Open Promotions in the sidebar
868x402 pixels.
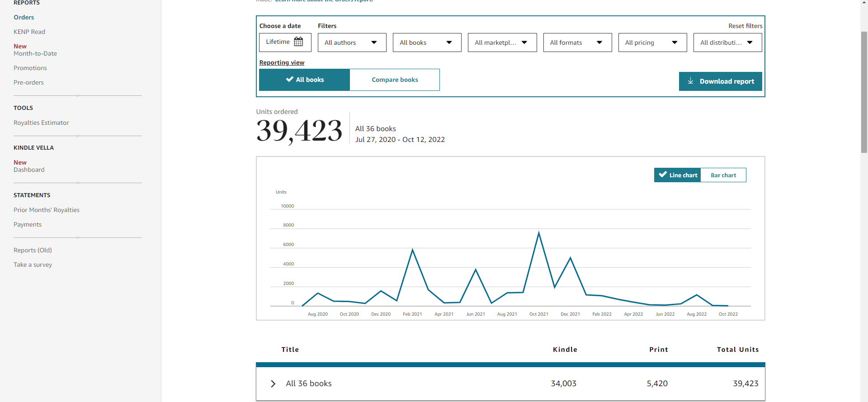click(x=30, y=68)
